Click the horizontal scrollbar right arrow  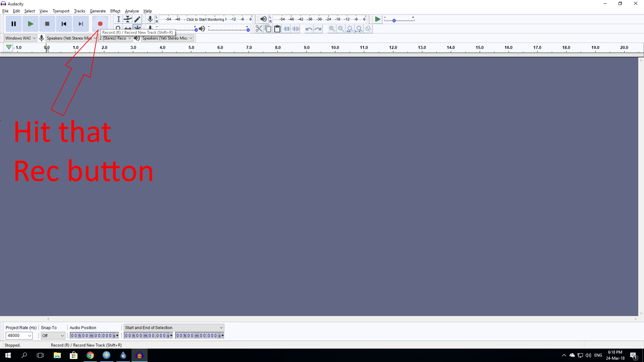(x=635, y=319)
